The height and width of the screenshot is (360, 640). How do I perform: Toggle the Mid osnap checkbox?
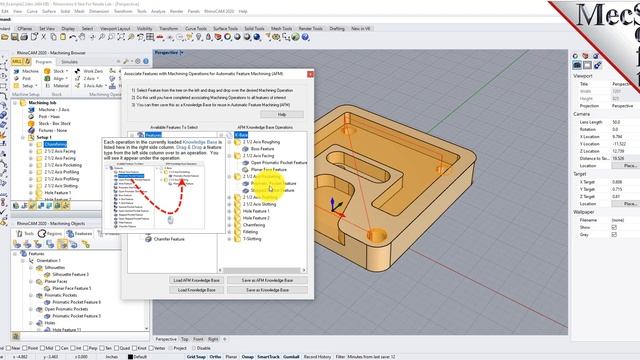(x=43, y=348)
